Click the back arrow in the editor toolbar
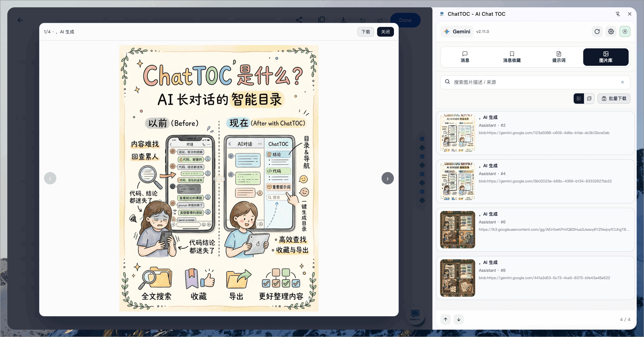The height and width of the screenshot is (337, 644). [20, 20]
